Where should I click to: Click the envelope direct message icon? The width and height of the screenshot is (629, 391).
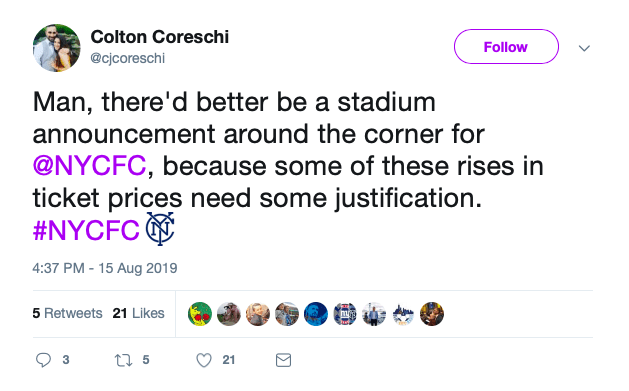(x=283, y=360)
